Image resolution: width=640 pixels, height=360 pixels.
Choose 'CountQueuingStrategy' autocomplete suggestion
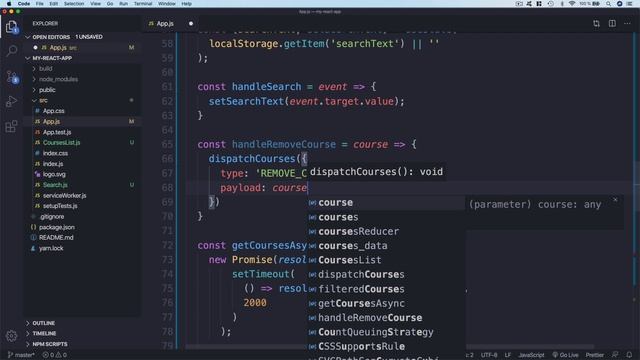coord(386,332)
